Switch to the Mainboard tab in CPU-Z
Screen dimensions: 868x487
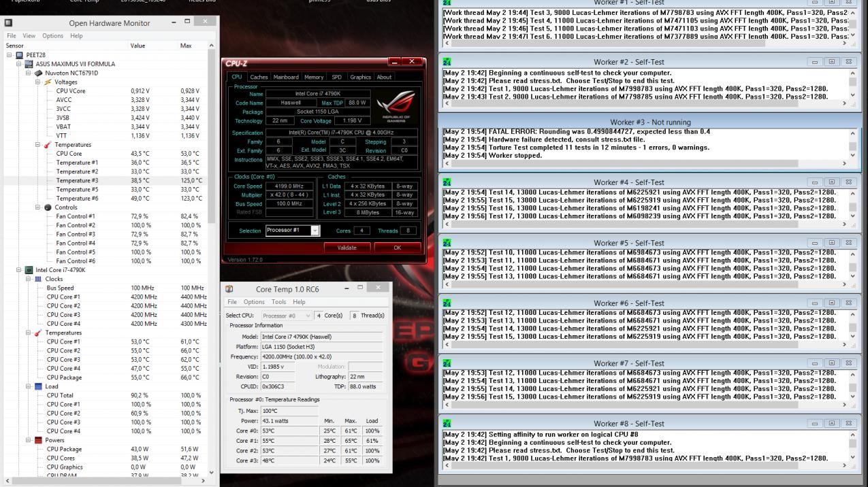[x=286, y=77]
